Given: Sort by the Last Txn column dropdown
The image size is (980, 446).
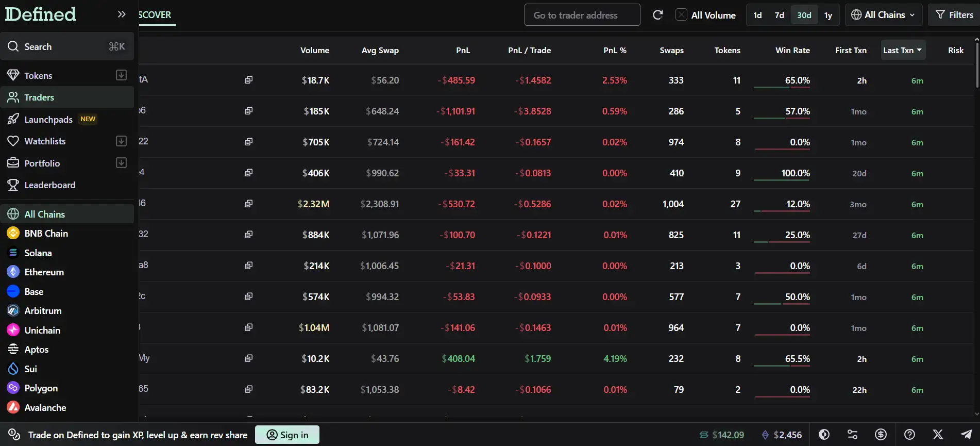Looking at the screenshot, I should click(903, 50).
